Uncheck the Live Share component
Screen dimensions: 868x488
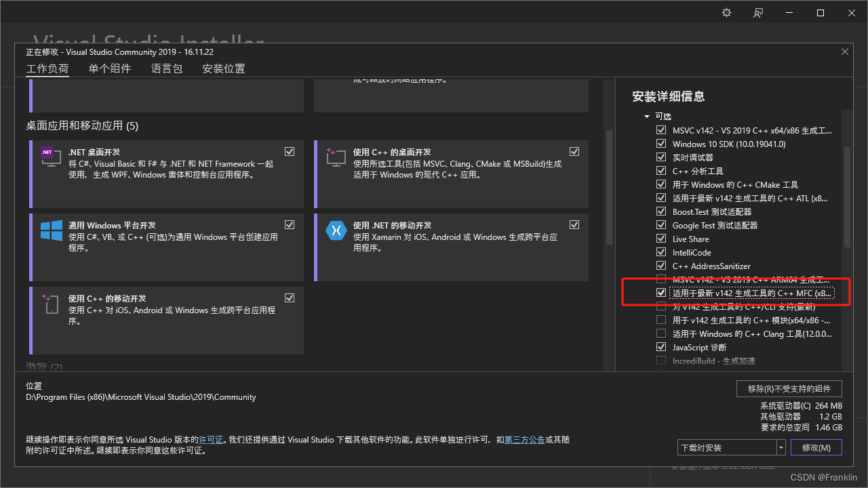coord(661,239)
